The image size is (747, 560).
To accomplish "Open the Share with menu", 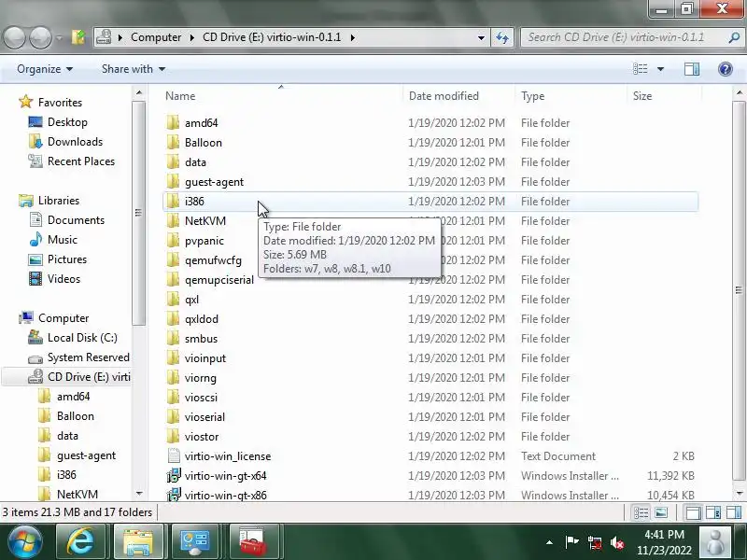I will (x=134, y=69).
